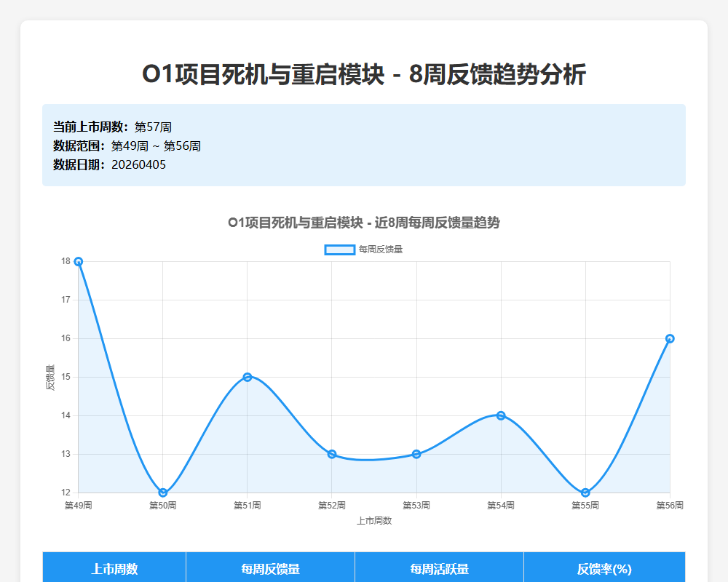Click the y-axis value 18
This screenshot has height=582, width=728.
[66, 261]
